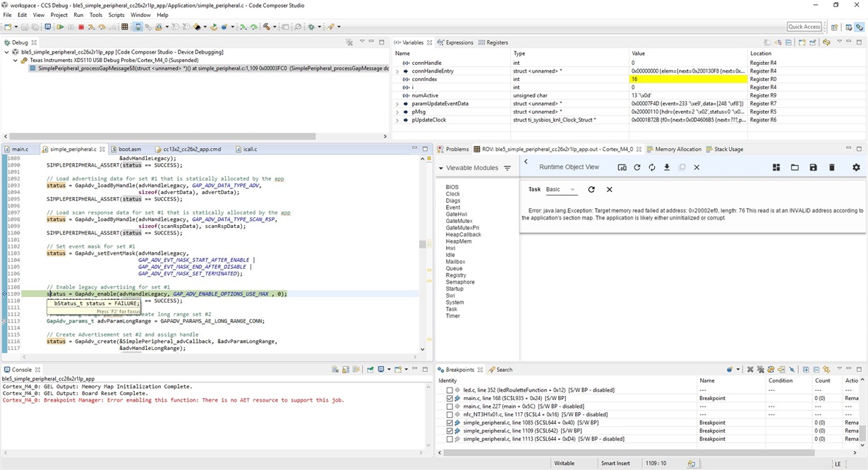Enable led.c line 352 breakpoint checkbox
868x470 pixels.
tap(450, 390)
